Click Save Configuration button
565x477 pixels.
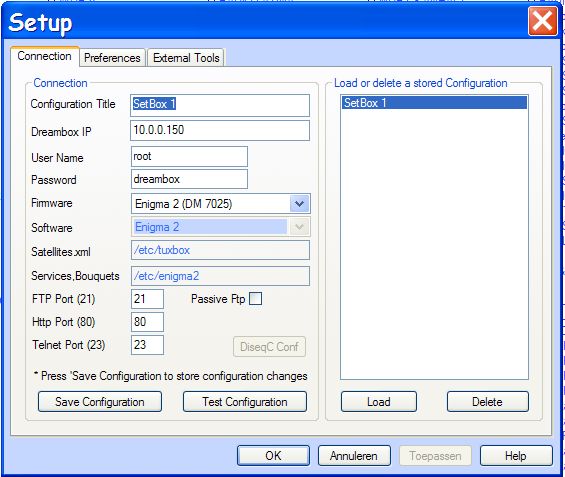100,402
